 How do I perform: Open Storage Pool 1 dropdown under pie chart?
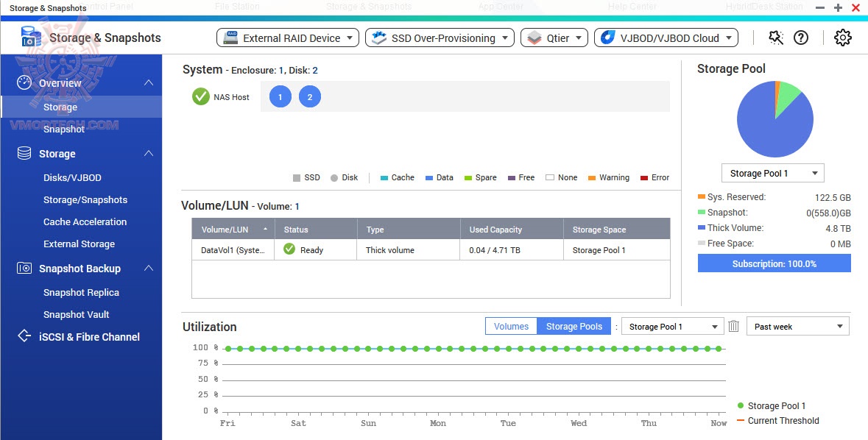pyautogui.click(x=773, y=173)
